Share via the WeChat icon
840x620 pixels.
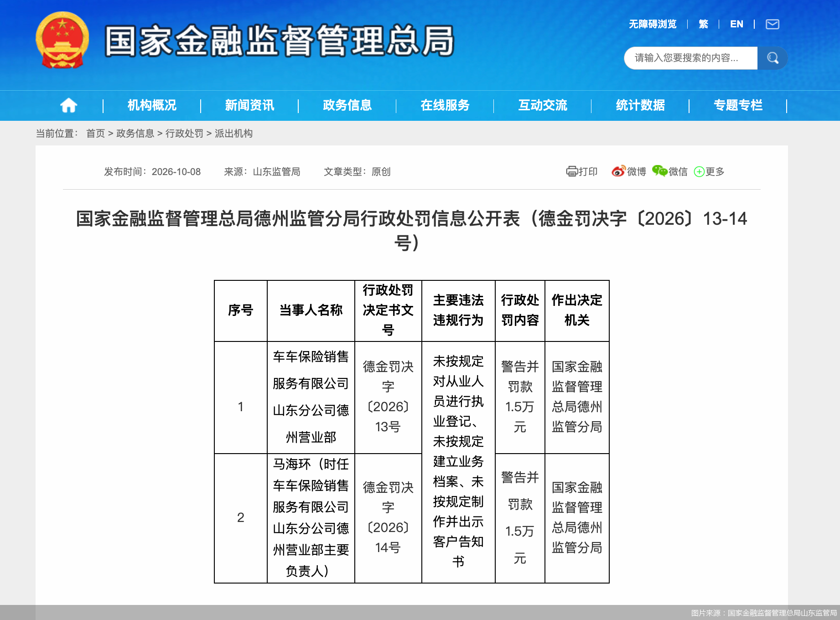coord(659,171)
